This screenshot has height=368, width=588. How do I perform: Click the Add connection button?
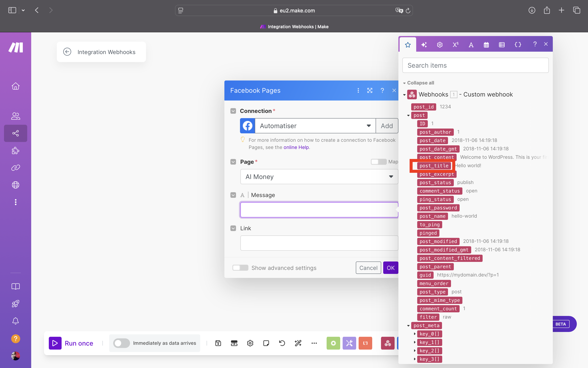(387, 126)
